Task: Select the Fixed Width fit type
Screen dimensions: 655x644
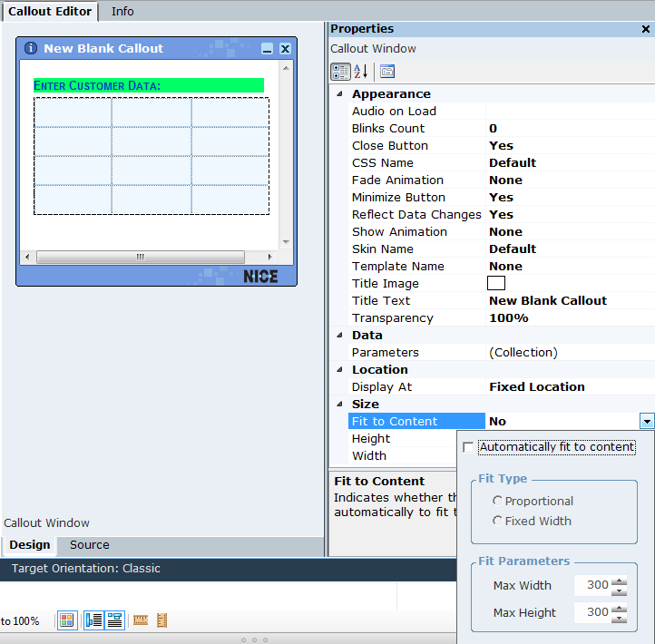Action: (497, 521)
